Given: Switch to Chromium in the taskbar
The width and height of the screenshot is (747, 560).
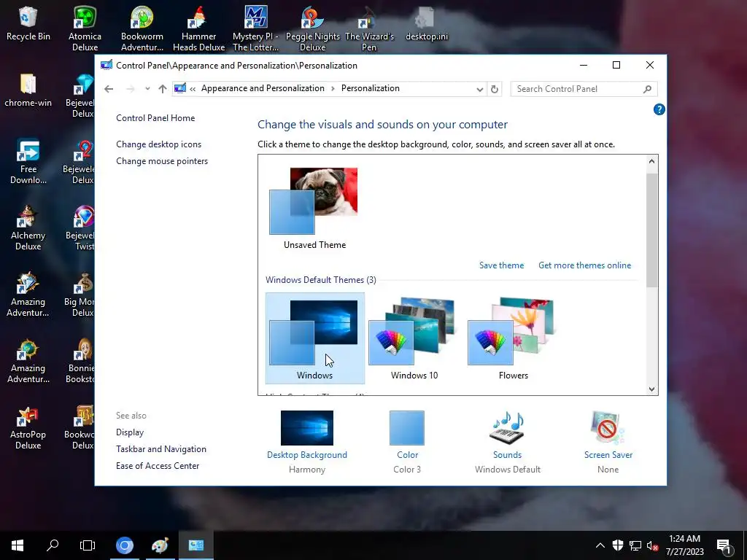Looking at the screenshot, I should tap(124, 545).
